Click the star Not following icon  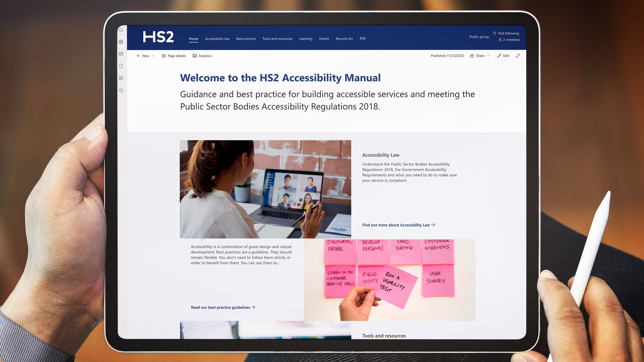click(x=495, y=33)
